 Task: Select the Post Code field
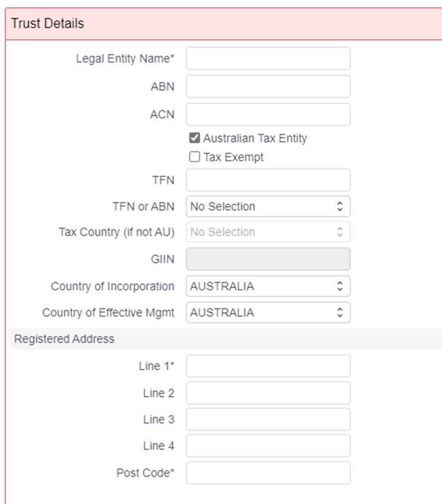pos(269,473)
